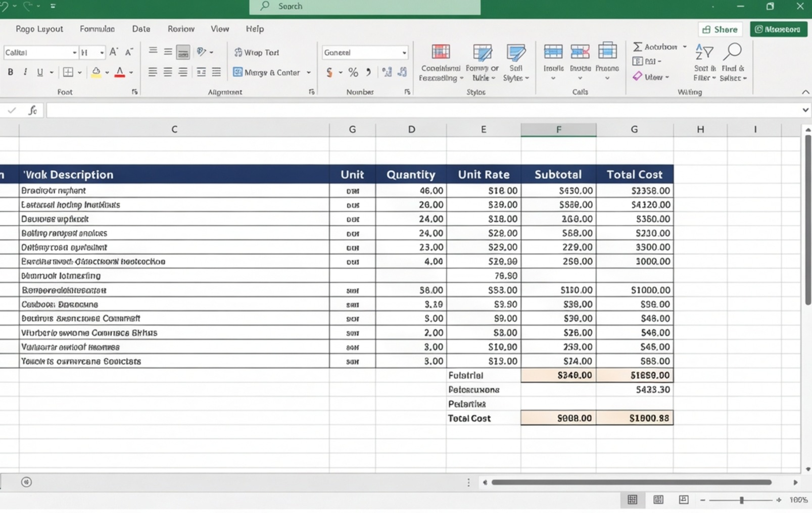Open the Clear dropdown
812x513 pixels.
click(x=651, y=77)
